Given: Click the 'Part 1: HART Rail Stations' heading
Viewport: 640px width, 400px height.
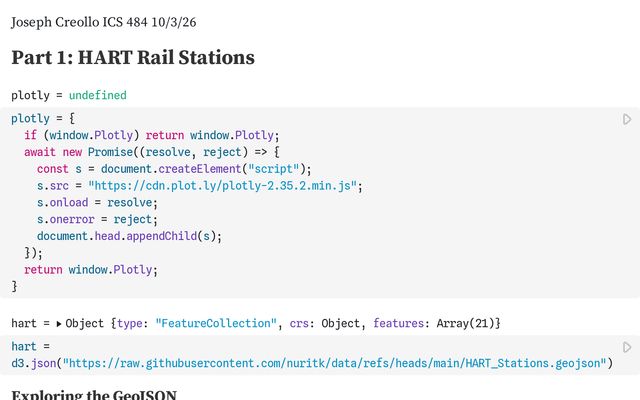Looking at the screenshot, I should point(133,57).
